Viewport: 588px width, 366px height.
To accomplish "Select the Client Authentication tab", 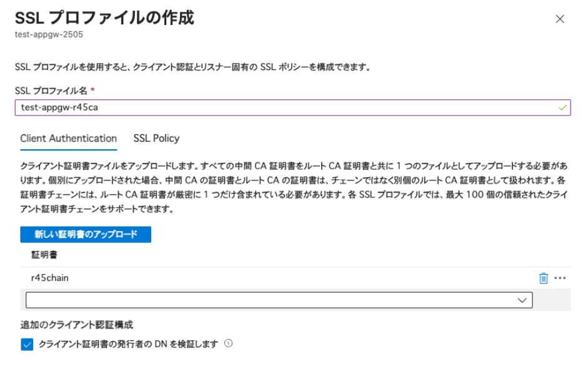I will coord(68,139).
